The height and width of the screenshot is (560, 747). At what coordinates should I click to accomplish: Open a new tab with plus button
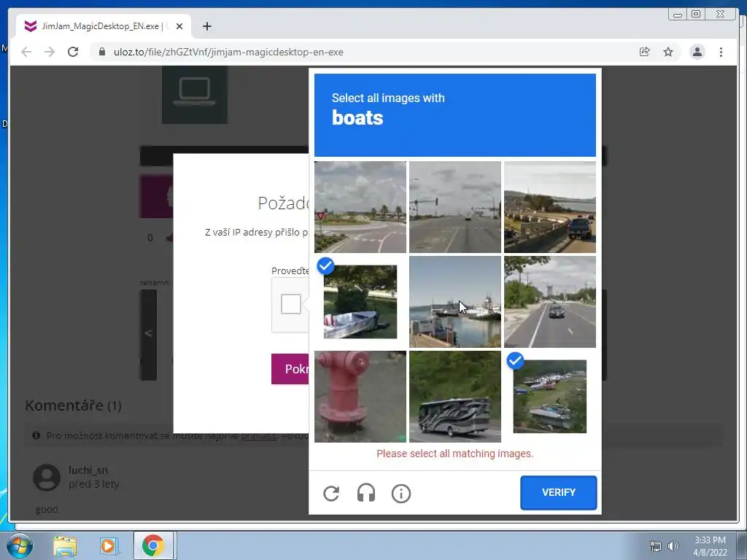pos(206,26)
